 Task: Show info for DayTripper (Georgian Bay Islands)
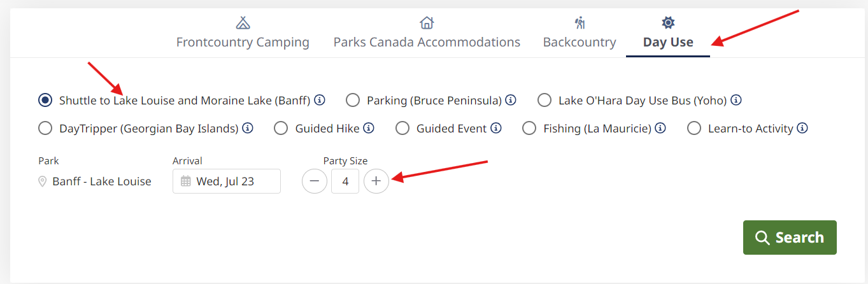pos(248,128)
